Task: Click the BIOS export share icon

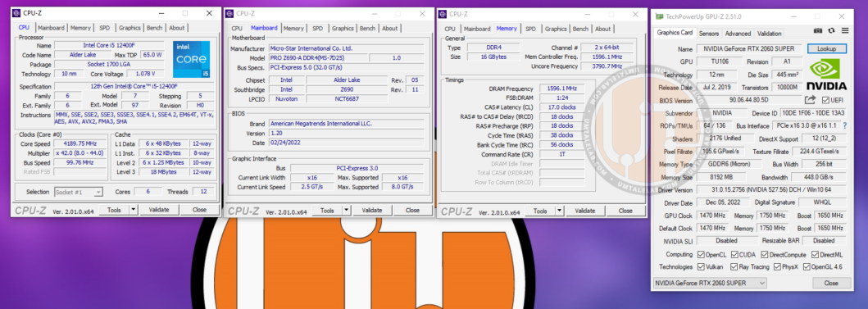Action: coord(810,100)
